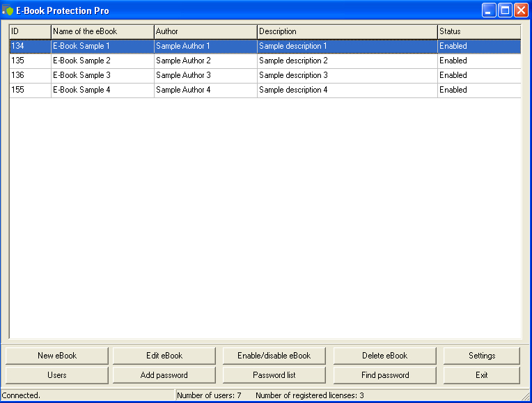Image resolution: width=532 pixels, height=403 pixels.
Task: Click the Add password button
Action: tap(164, 375)
